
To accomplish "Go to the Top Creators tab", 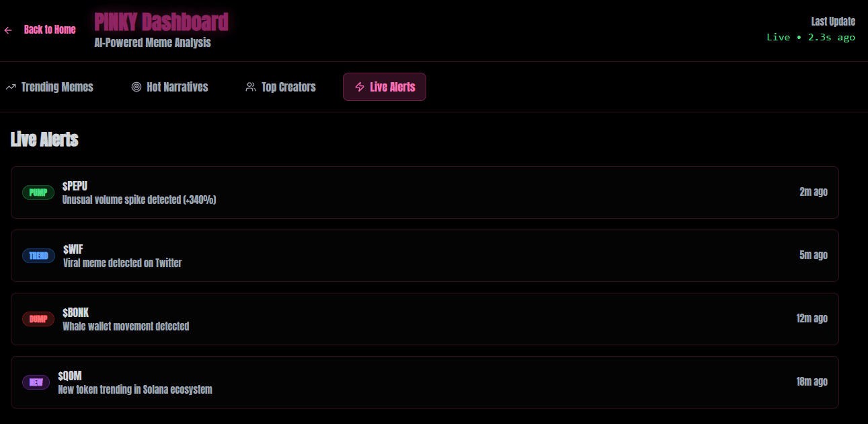I will [x=280, y=87].
